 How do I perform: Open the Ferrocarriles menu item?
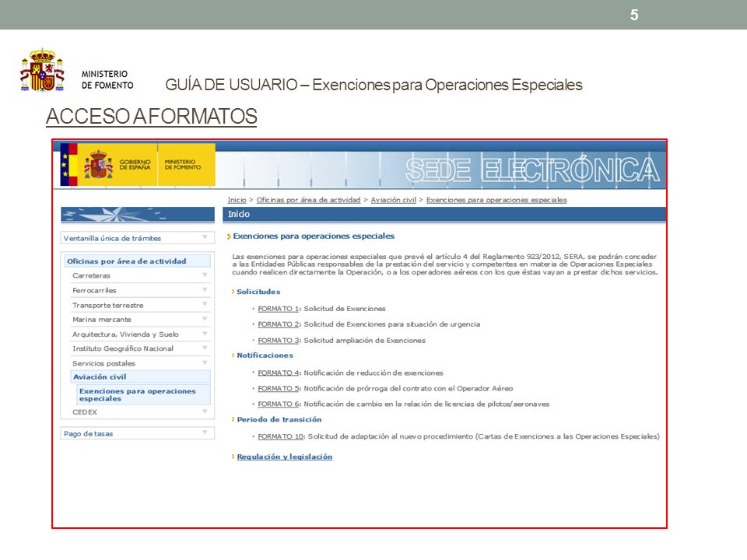[x=94, y=290]
